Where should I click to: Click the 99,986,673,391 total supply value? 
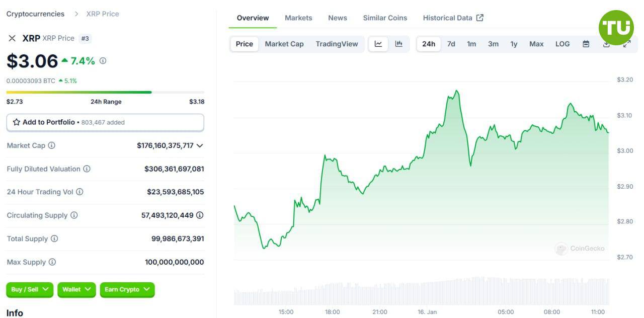pyautogui.click(x=178, y=238)
